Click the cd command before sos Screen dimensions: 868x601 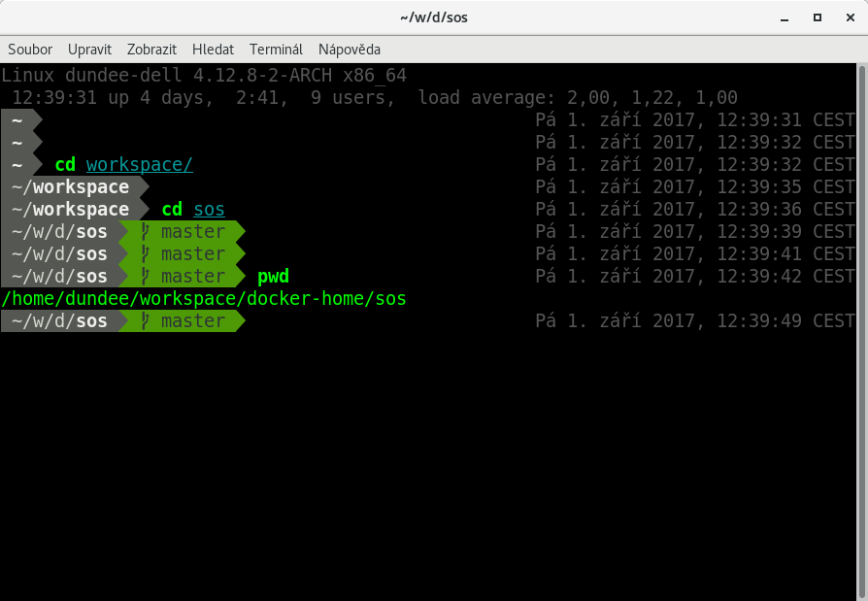tap(172, 209)
